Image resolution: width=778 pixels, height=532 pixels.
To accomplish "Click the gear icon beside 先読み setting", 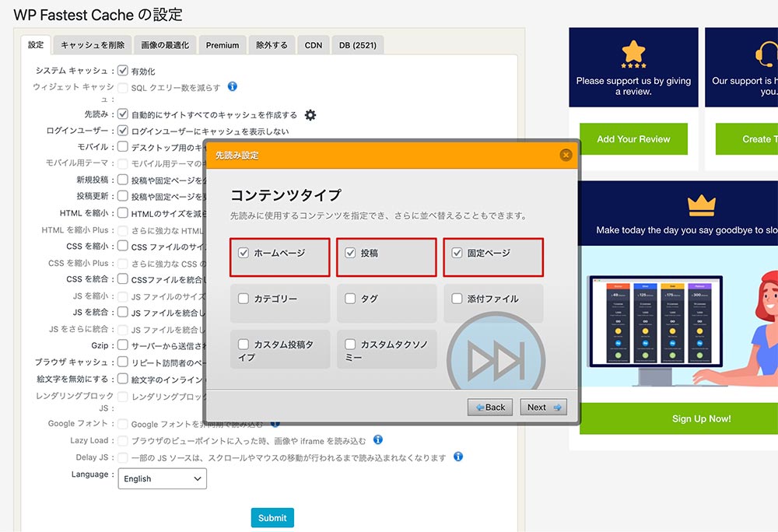I will (310, 115).
